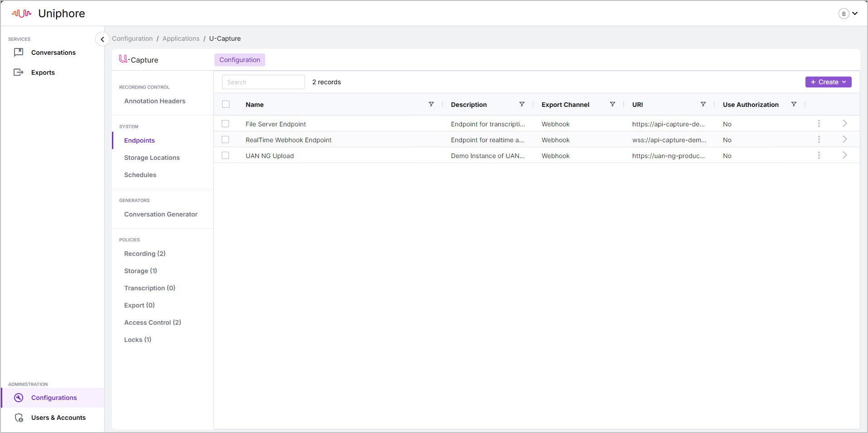This screenshot has width=868, height=433.
Task: Open Recording (2) policies
Action: pyautogui.click(x=145, y=254)
